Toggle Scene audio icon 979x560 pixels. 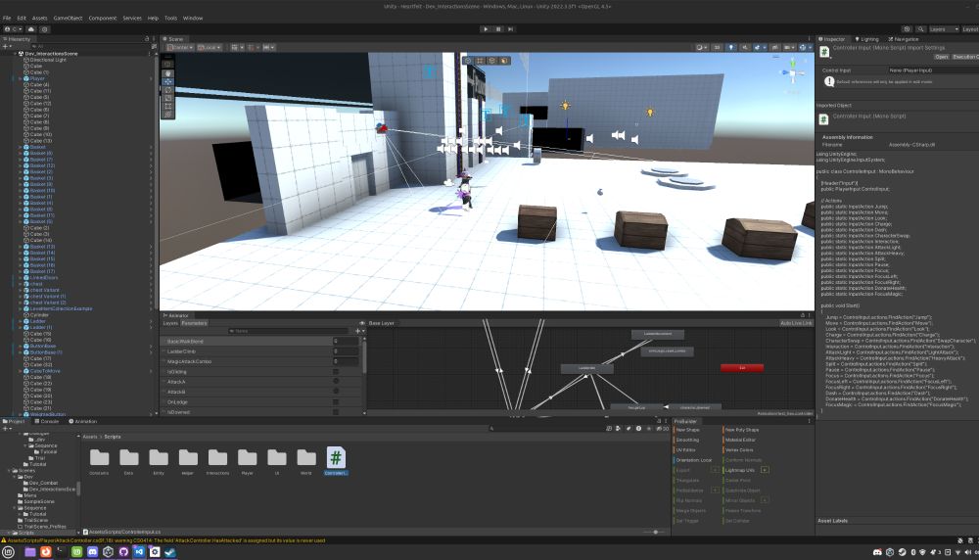[x=745, y=47]
